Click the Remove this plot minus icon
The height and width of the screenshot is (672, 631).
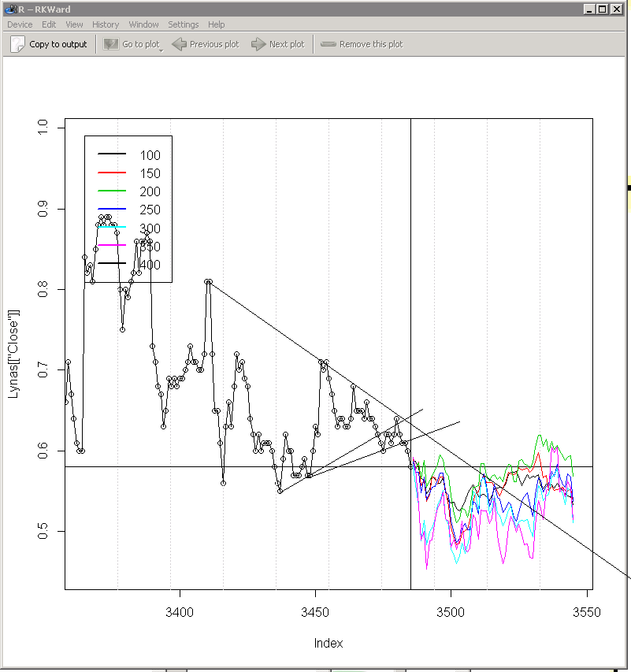(x=328, y=44)
